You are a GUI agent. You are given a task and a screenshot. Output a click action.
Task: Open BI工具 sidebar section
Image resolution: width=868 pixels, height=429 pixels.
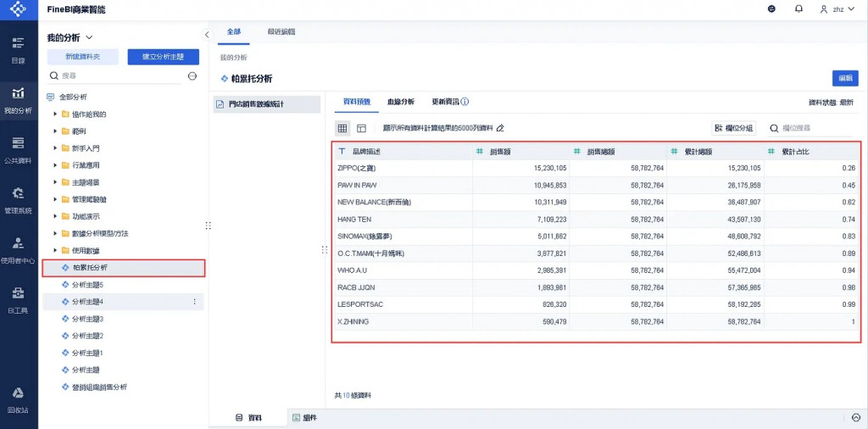(x=19, y=300)
